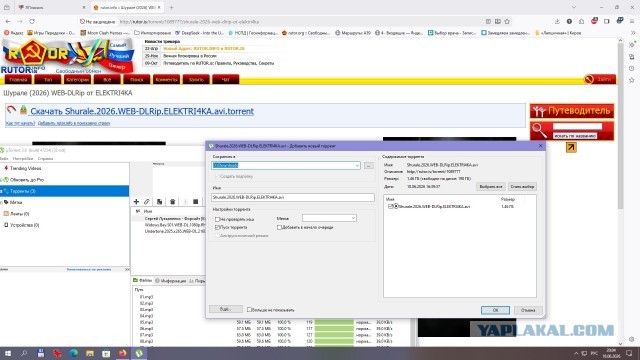The image size is (640, 360).
Task: Click the 'Снять выбор' button
Action: click(522, 187)
